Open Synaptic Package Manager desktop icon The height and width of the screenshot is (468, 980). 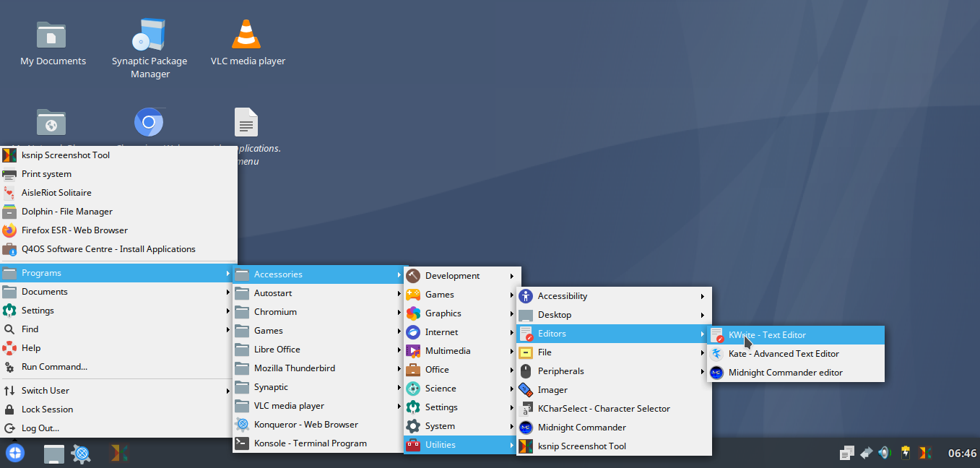pos(149,35)
